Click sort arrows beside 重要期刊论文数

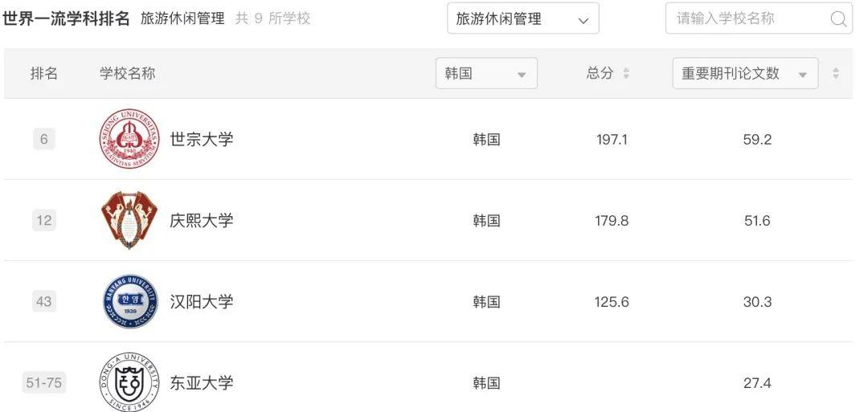pos(836,73)
